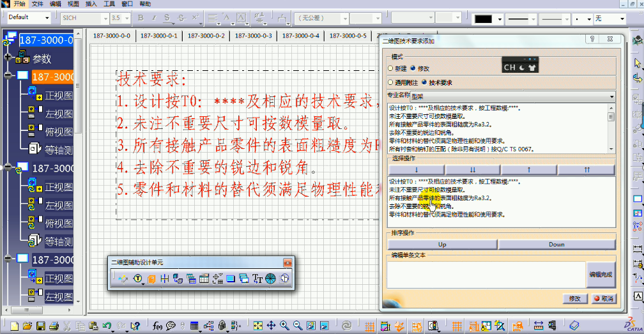This screenshot has width=644, height=334.
Task: Click the 编辑完成 button
Action: tap(601, 275)
